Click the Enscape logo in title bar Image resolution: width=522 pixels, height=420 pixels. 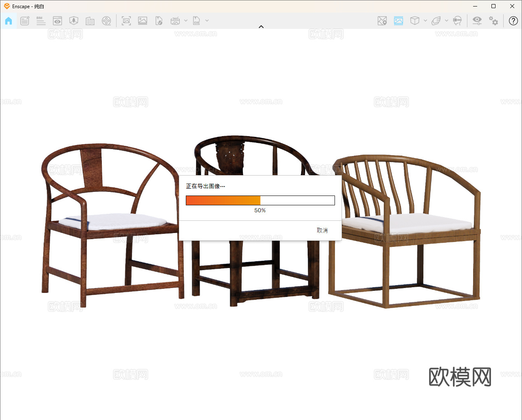click(x=7, y=6)
